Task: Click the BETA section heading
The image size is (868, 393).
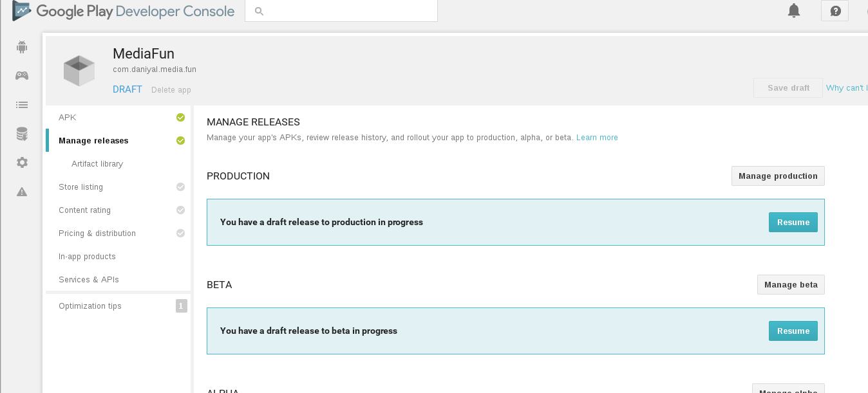Action: [219, 285]
